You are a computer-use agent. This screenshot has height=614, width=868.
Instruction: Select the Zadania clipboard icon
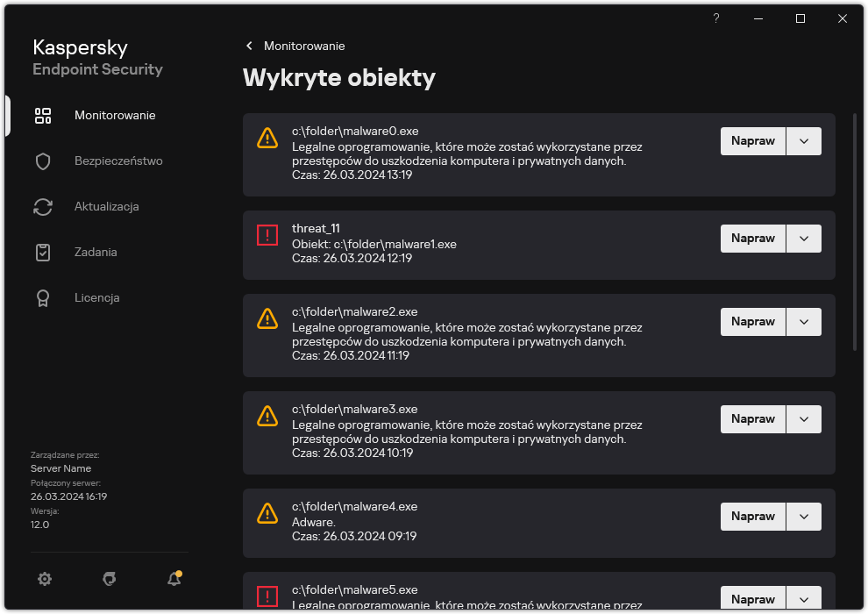(43, 252)
